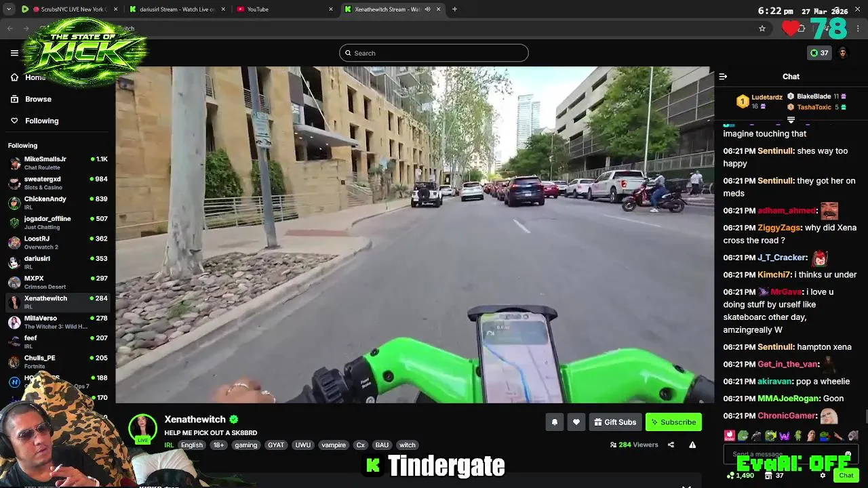The width and height of the screenshot is (868, 488).
Task: Select the Xenathewitch Stream browser tab
Action: 391,9
